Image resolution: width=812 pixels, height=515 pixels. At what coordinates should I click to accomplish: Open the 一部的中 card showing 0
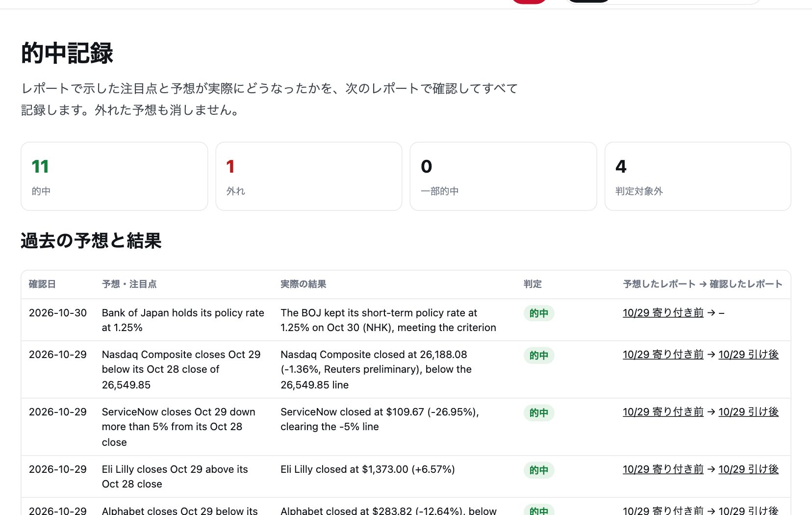pyautogui.click(x=503, y=177)
